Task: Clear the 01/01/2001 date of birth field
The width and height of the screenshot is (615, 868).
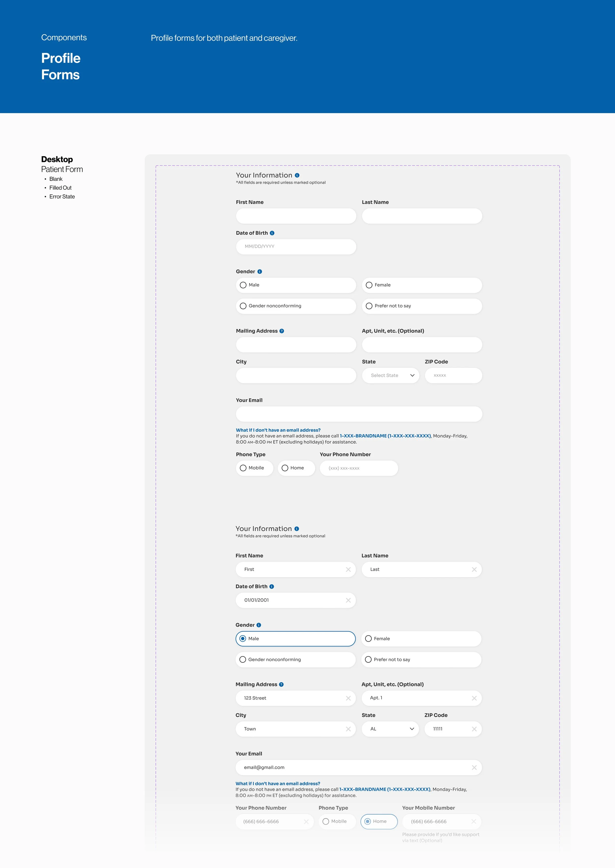Action: point(348,600)
